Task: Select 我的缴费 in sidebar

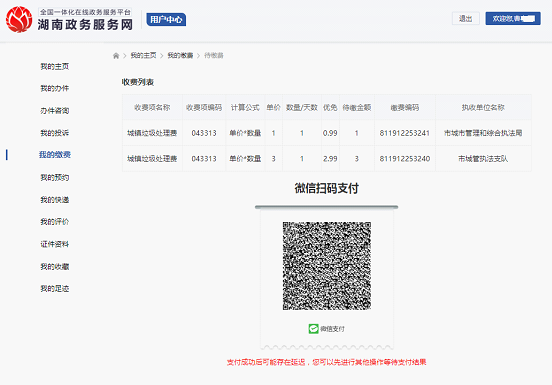Action: click(x=55, y=154)
